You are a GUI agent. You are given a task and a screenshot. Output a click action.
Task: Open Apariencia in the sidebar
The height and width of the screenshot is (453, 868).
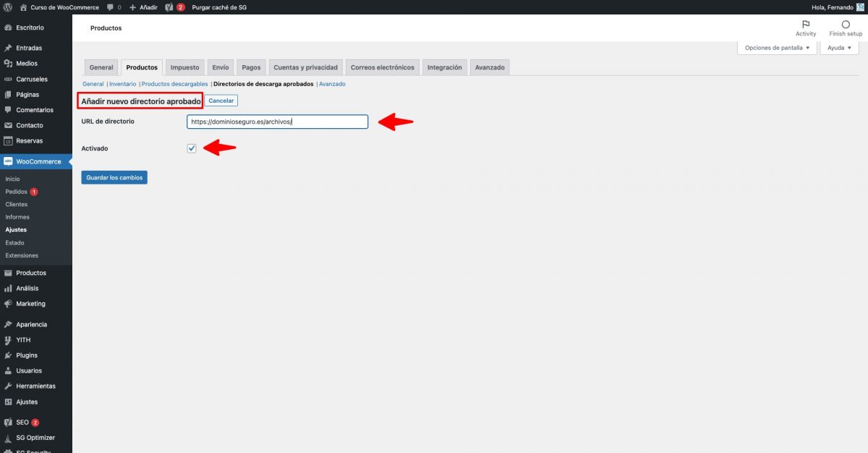click(31, 324)
